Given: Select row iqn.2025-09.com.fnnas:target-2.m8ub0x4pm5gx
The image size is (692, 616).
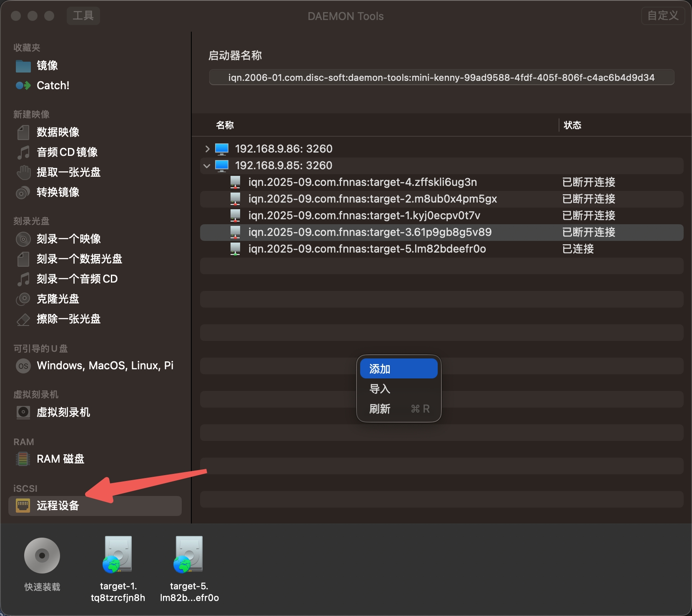Looking at the screenshot, I should tap(441, 199).
